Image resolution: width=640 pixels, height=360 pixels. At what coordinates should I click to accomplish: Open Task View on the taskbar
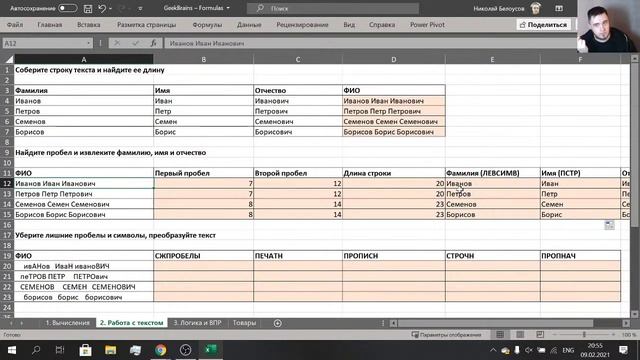click(60, 350)
